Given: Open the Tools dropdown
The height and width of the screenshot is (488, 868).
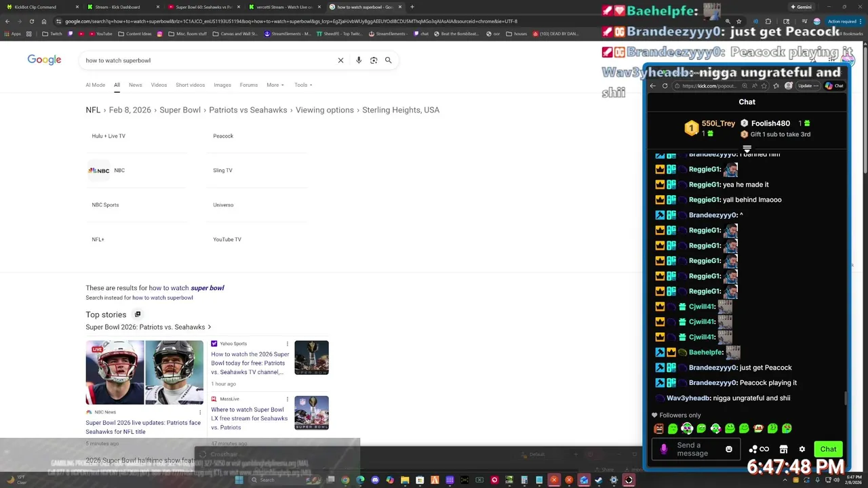Looking at the screenshot, I should pyautogui.click(x=303, y=85).
